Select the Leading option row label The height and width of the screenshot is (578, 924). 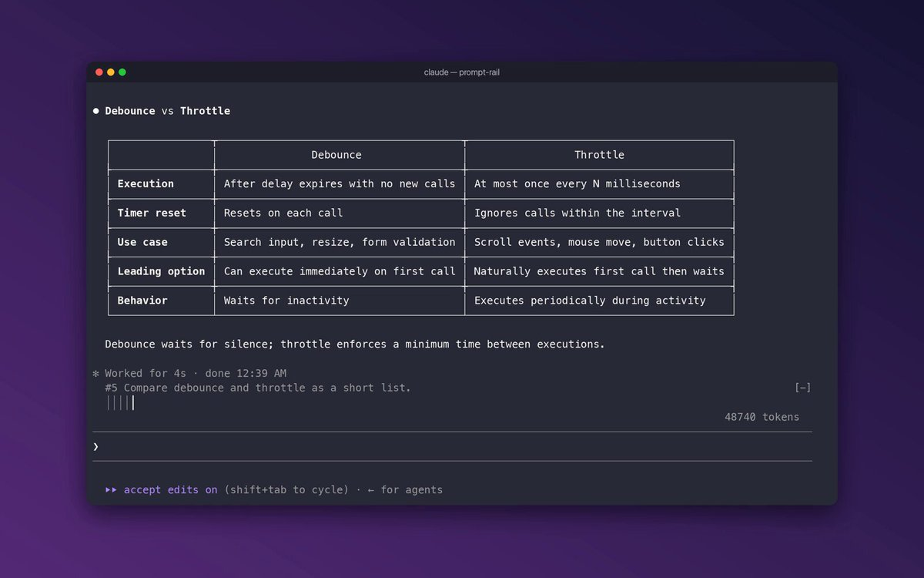(x=161, y=271)
